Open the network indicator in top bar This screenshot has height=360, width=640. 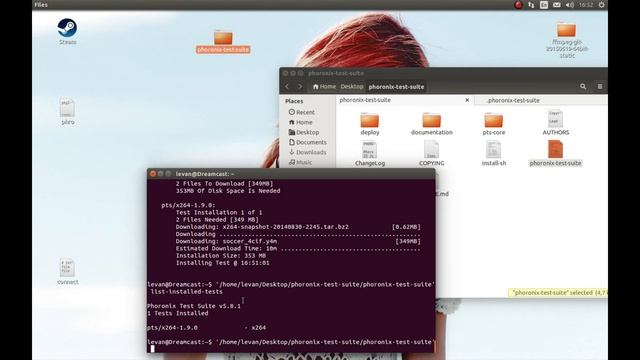pyautogui.click(x=531, y=5)
